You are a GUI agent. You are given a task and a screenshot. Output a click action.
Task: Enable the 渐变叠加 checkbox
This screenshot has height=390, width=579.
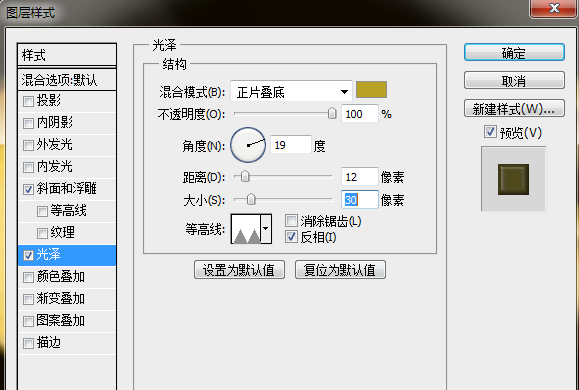coord(28,300)
